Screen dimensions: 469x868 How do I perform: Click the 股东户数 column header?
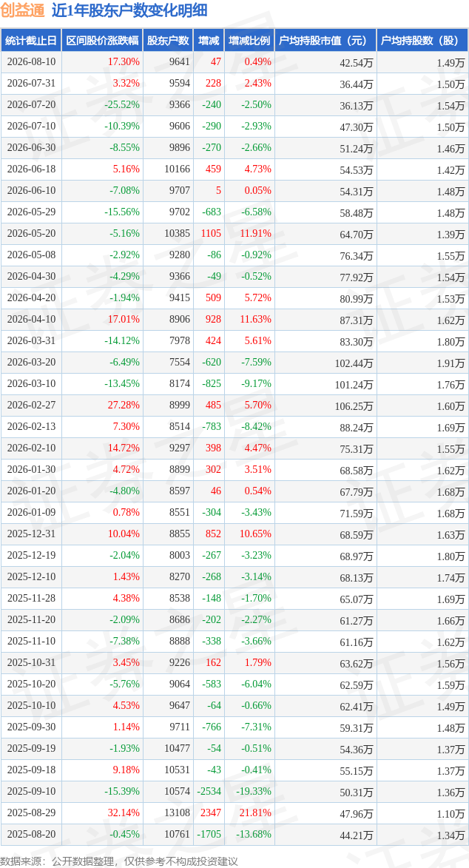(x=168, y=41)
